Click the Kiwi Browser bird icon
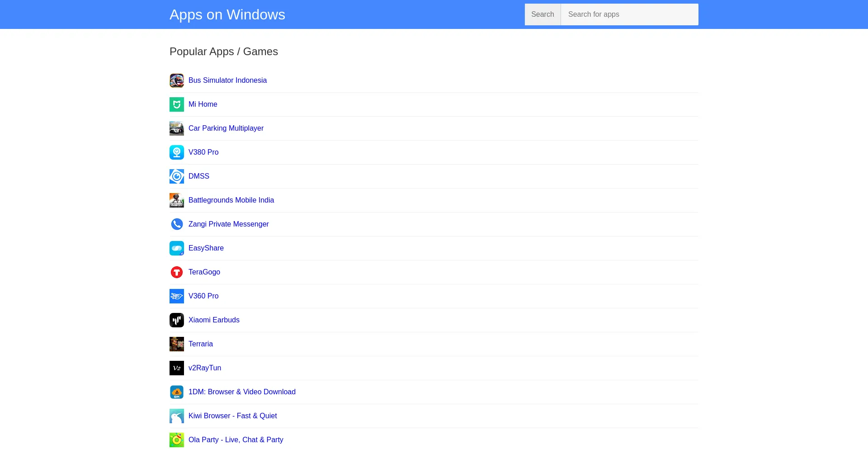Image resolution: width=868 pixels, height=449 pixels. pos(177,416)
